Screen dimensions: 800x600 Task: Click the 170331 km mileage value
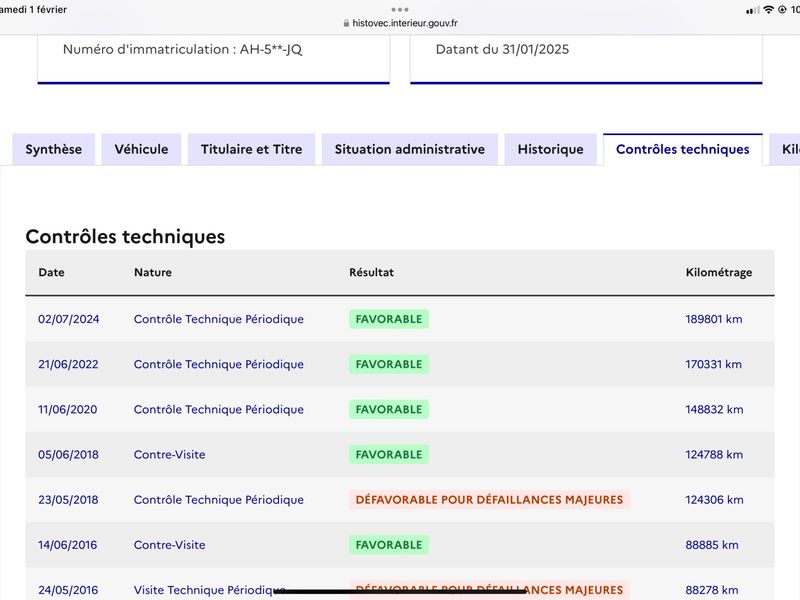click(x=714, y=364)
